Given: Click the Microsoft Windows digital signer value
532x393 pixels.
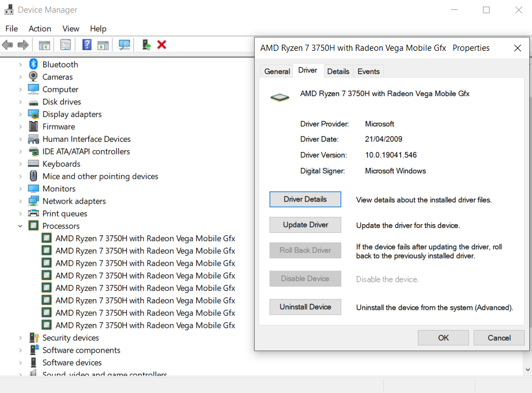Looking at the screenshot, I should (x=395, y=171).
